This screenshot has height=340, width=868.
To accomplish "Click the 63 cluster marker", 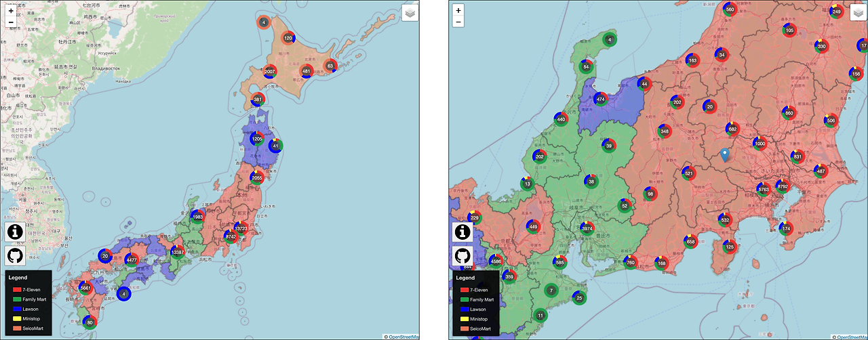I will click(330, 66).
